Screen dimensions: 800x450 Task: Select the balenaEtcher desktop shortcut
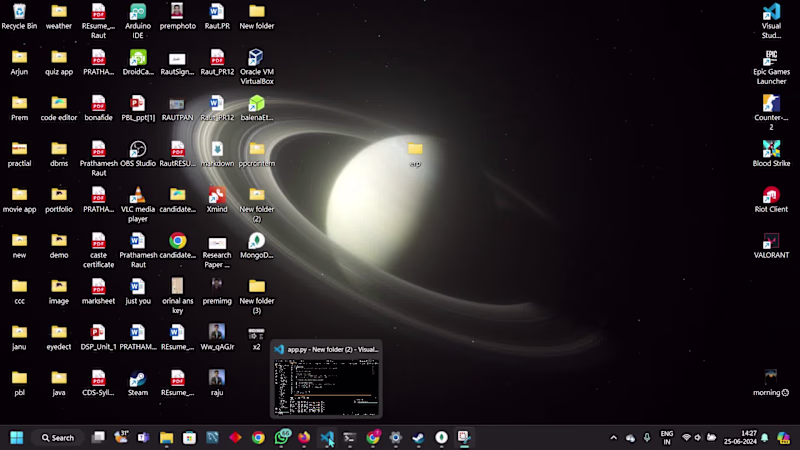(257, 108)
